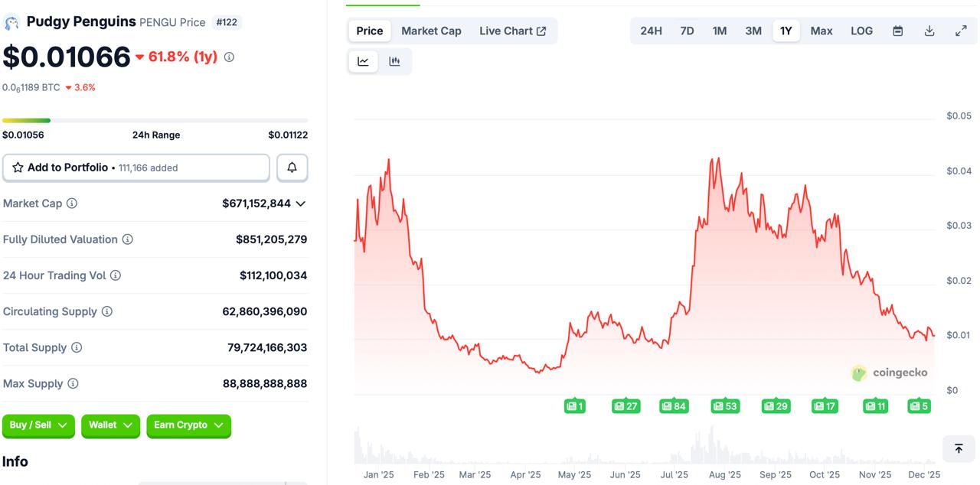Select the 24H time range
The image size is (980, 485).
pos(651,31)
